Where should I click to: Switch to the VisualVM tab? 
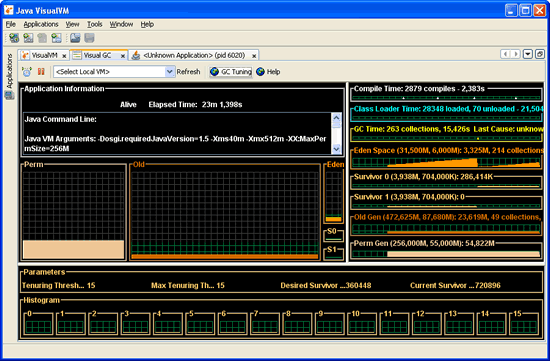(44, 55)
